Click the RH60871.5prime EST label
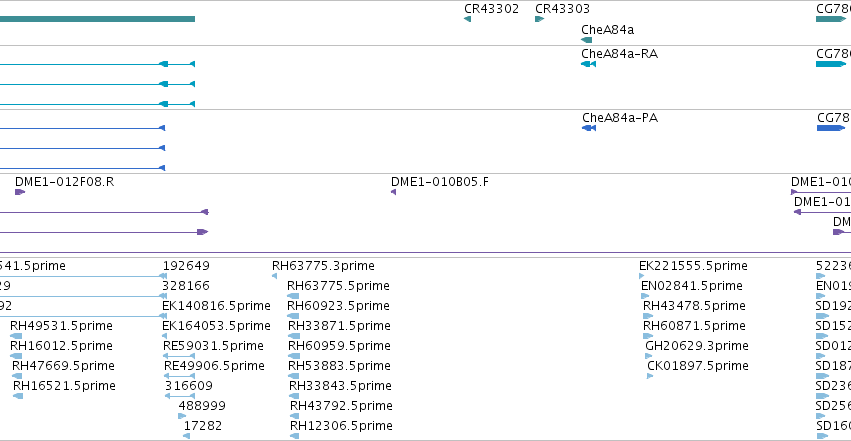The height and width of the screenshot is (441, 851). click(x=694, y=326)
